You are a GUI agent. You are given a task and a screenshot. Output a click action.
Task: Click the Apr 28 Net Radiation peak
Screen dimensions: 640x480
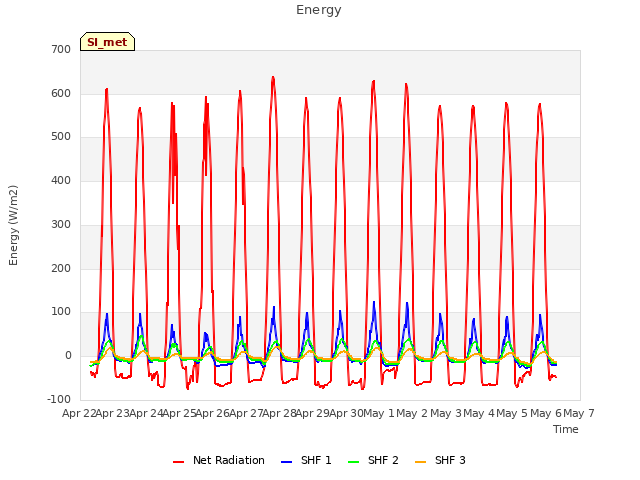(x=273, y=77)
